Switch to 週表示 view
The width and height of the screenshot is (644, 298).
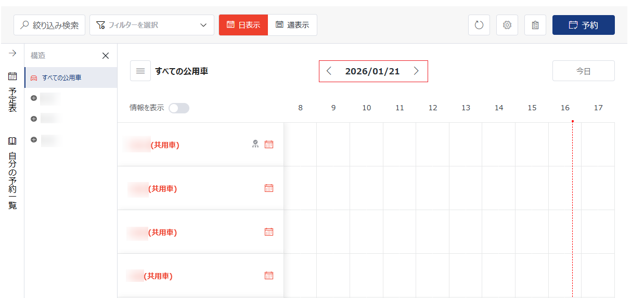[x=292, y=25]
